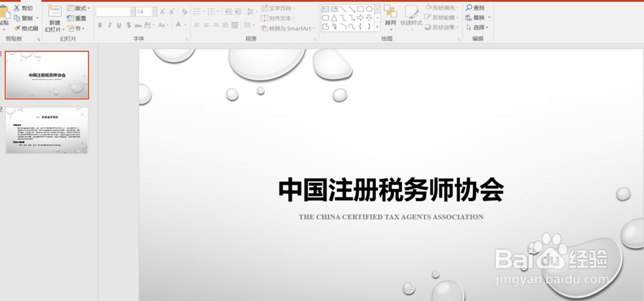Viewport: 644px width, 301px height.
Task: Click the Reset (重置) slide button
Action: (x=77, y=19)
